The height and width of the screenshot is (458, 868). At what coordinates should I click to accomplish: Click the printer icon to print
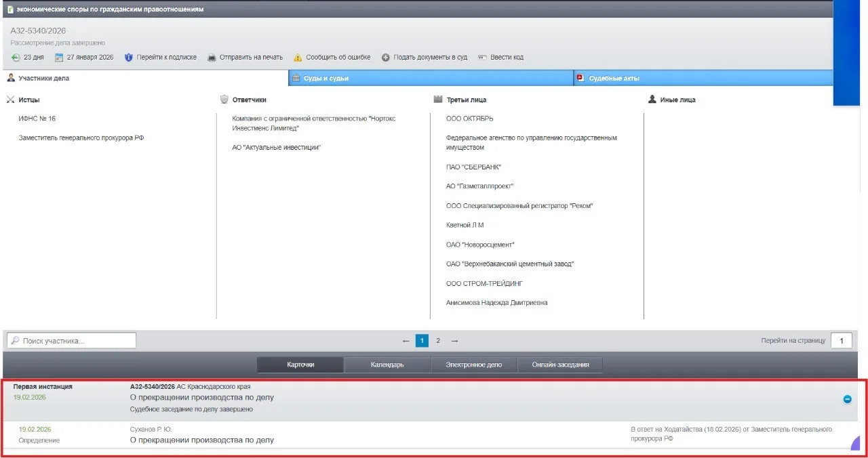[212, 58]
